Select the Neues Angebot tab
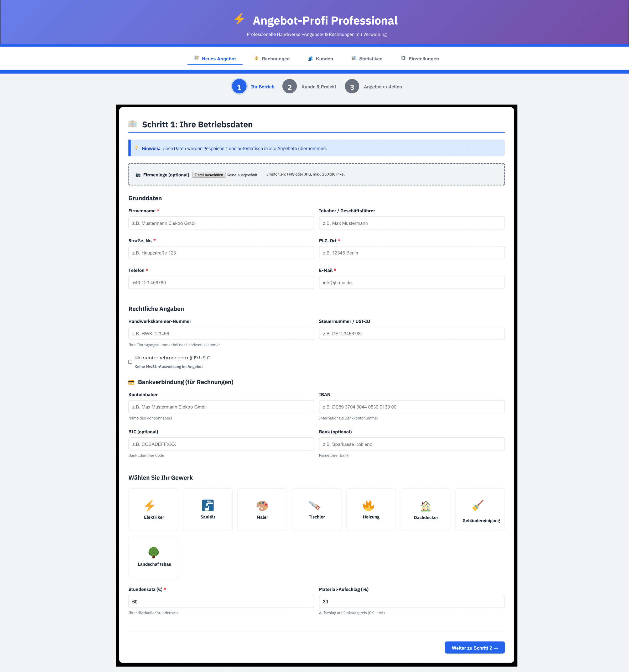 [215, 59]
